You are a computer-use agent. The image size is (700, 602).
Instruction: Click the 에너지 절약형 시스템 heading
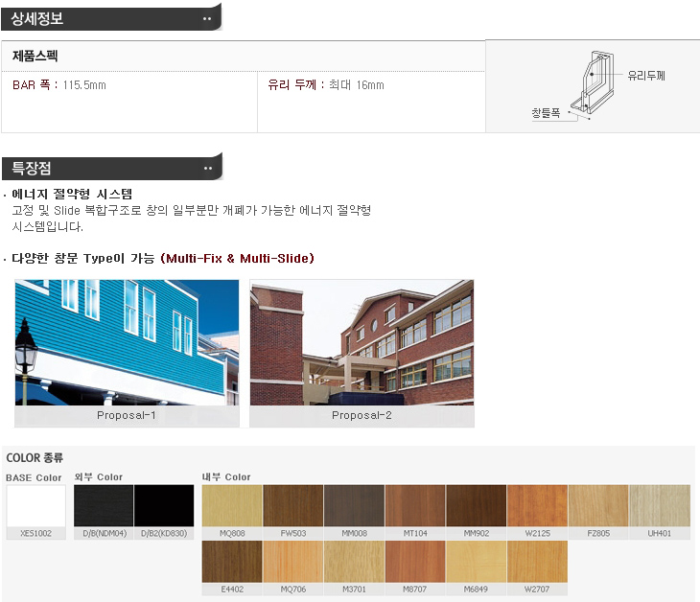point(72,194)
